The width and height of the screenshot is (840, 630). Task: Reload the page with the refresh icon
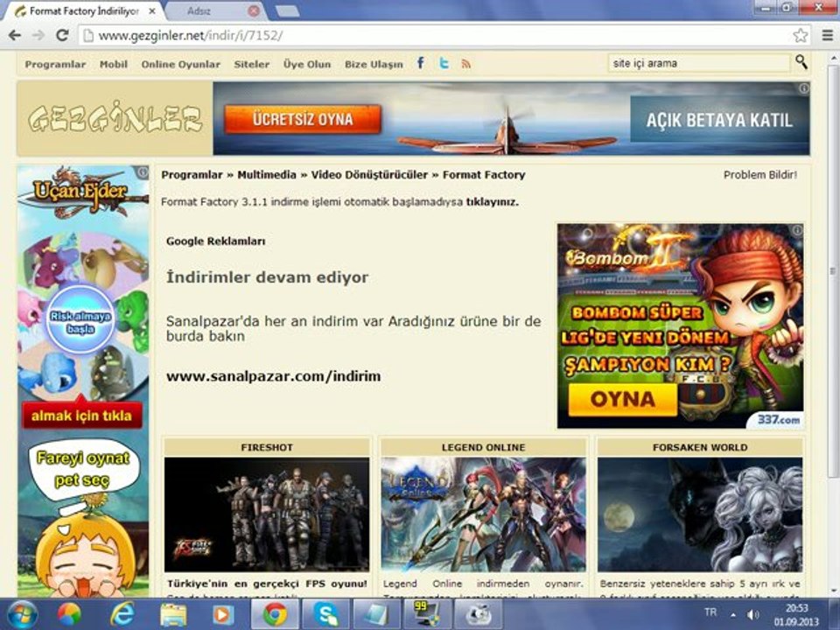pyautogui.click(x=62, y=35)
